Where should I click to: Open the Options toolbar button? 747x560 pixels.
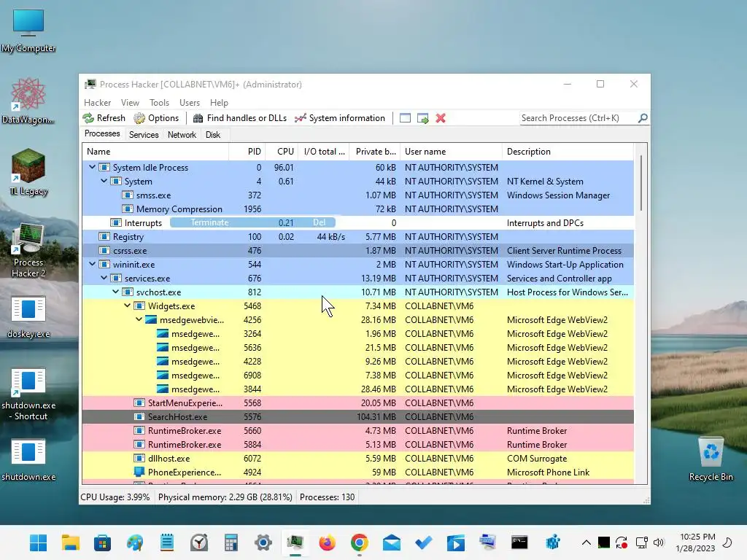coord(156,118)
